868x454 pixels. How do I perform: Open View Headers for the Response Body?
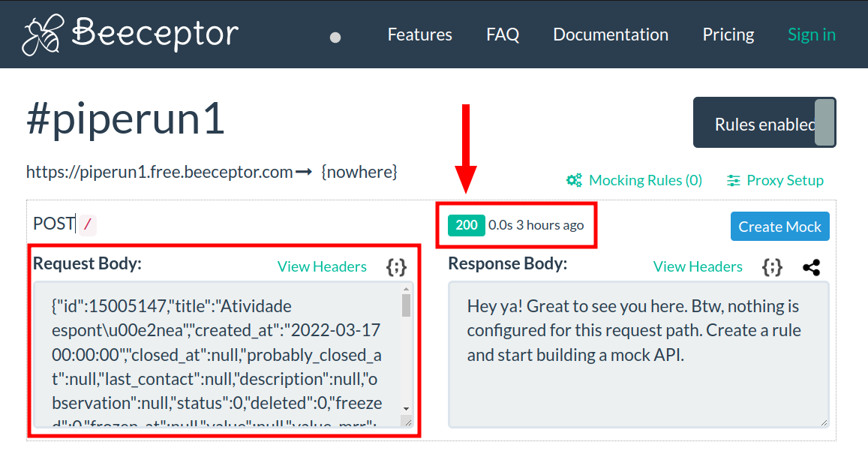(x=698, y=266)
